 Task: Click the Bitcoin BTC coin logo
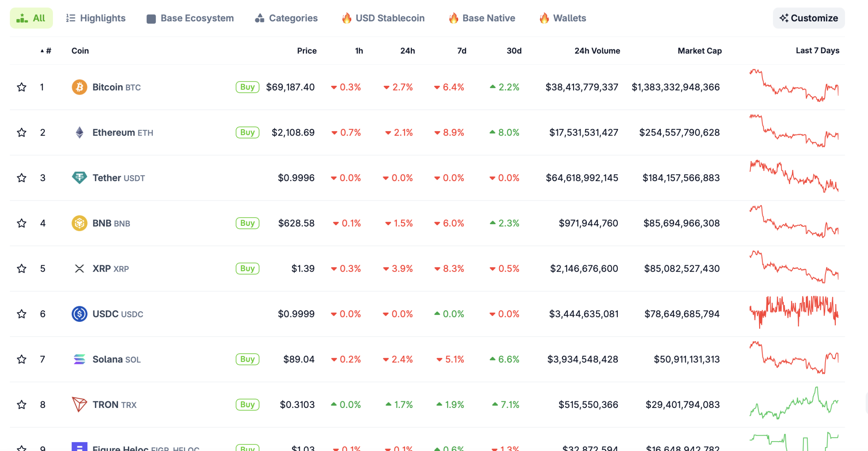coord(80,87)
